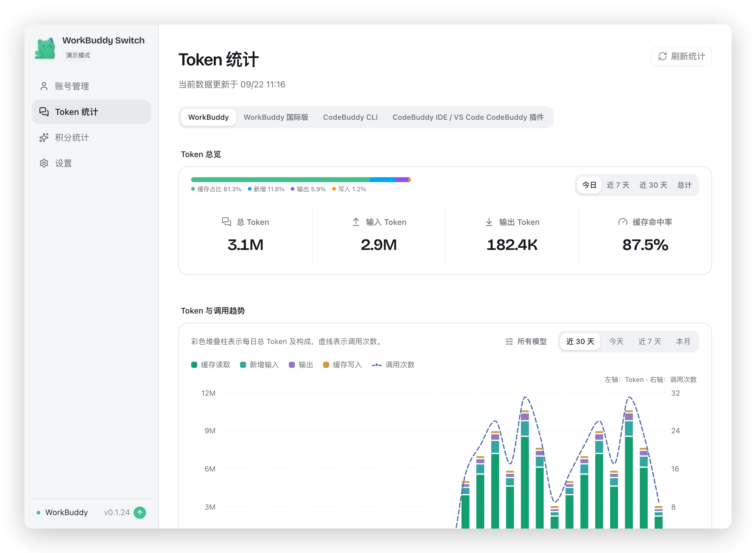Click the 3.1M total token value
Image resolution: width=756 pixels, height=553 pixels.
[245, 245]
